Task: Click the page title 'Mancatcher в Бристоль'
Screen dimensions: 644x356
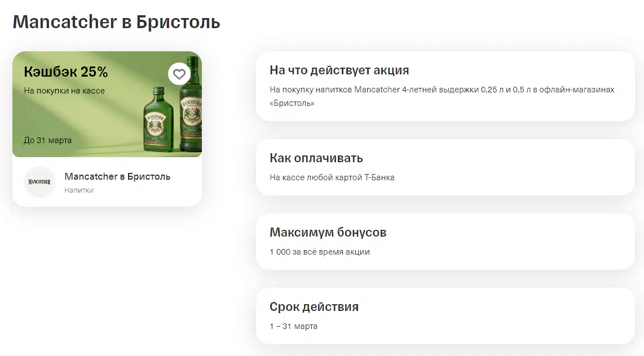Action: coord(116,22)
